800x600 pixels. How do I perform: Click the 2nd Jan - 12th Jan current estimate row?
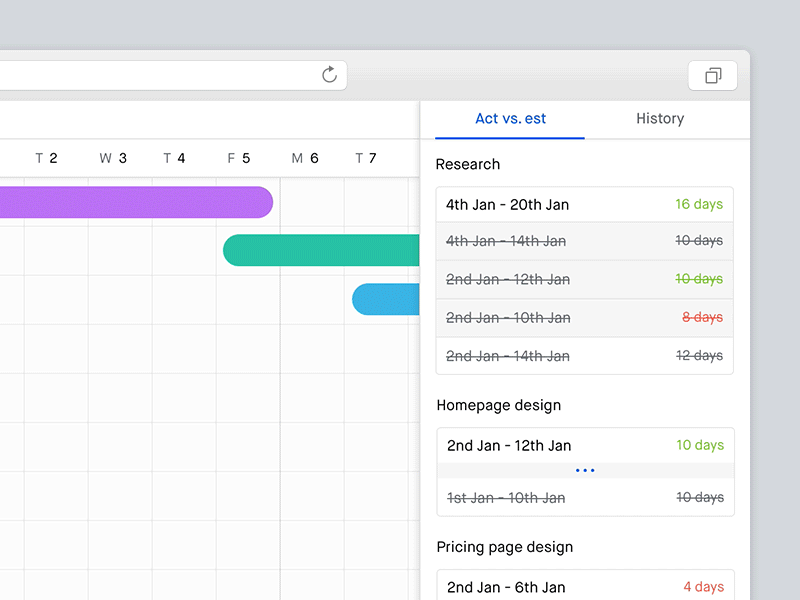pyautogui.click(x=585, y=445)
